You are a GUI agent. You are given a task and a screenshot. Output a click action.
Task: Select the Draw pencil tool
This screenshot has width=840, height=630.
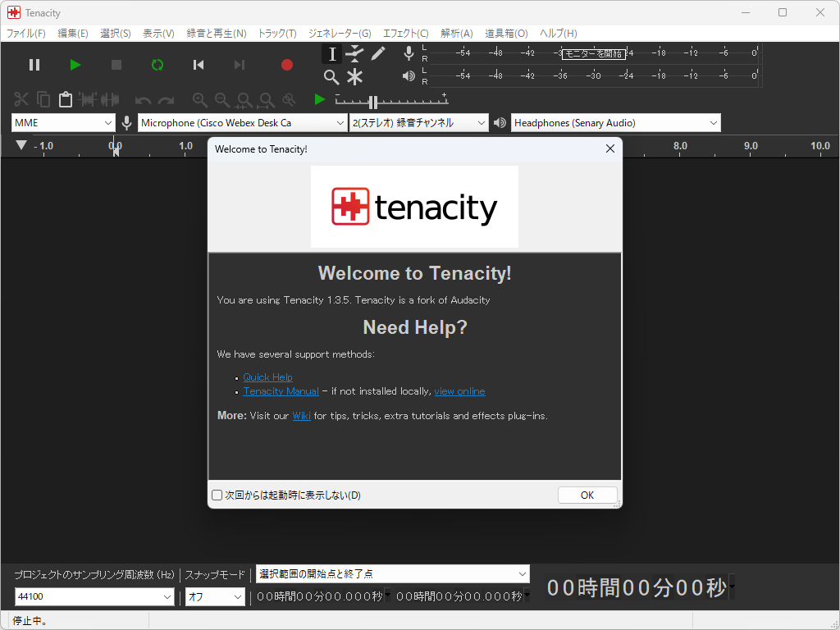(377, 53)
